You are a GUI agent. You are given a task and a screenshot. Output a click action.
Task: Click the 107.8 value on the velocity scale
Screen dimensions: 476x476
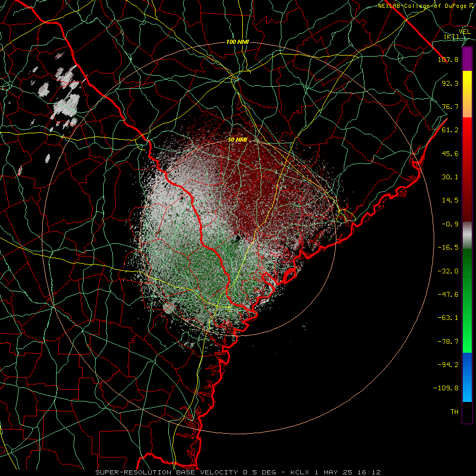tap(448, 59)
